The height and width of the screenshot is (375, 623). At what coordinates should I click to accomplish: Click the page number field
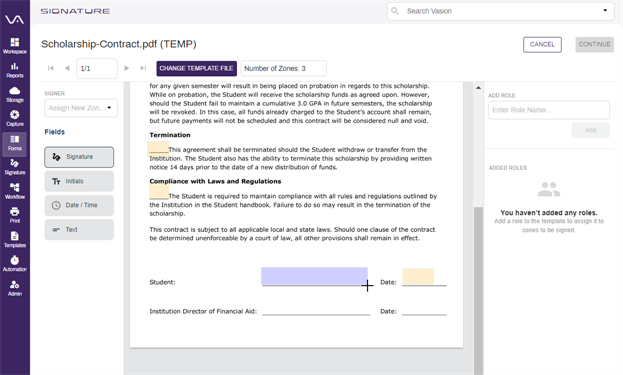97,68
